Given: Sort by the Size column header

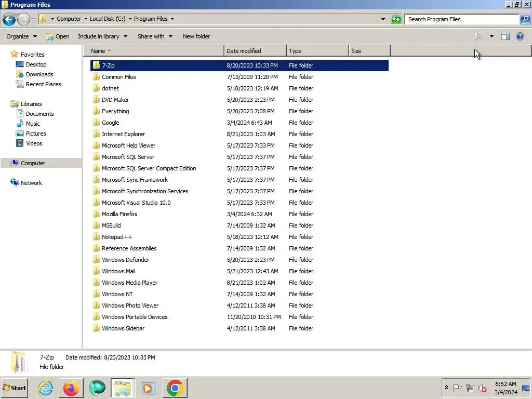Looking at the screenshot, I should coord(369,51).
